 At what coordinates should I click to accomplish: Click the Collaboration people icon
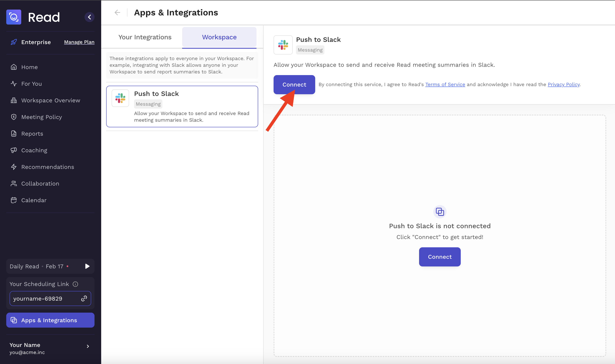click(x=14, y=183)
